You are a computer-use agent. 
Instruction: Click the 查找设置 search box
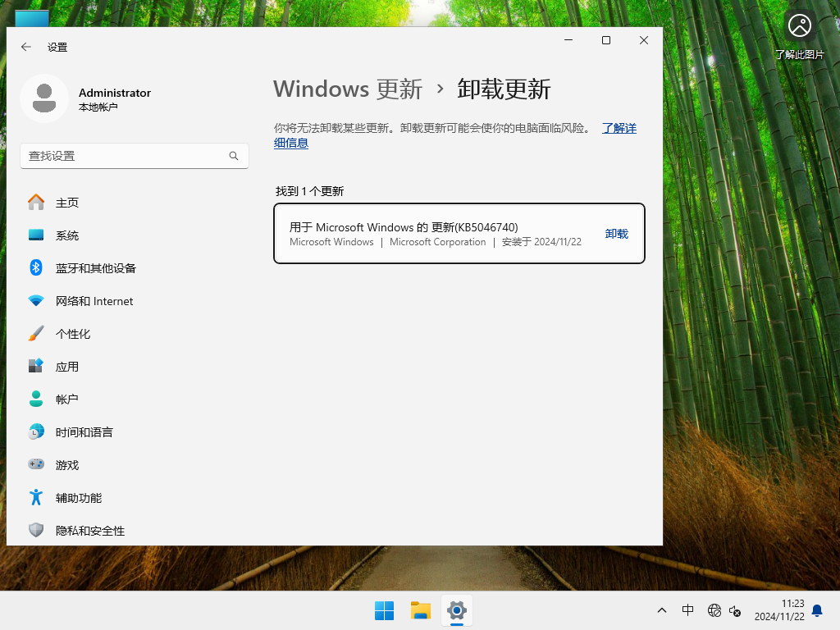(x=135, y=156)
